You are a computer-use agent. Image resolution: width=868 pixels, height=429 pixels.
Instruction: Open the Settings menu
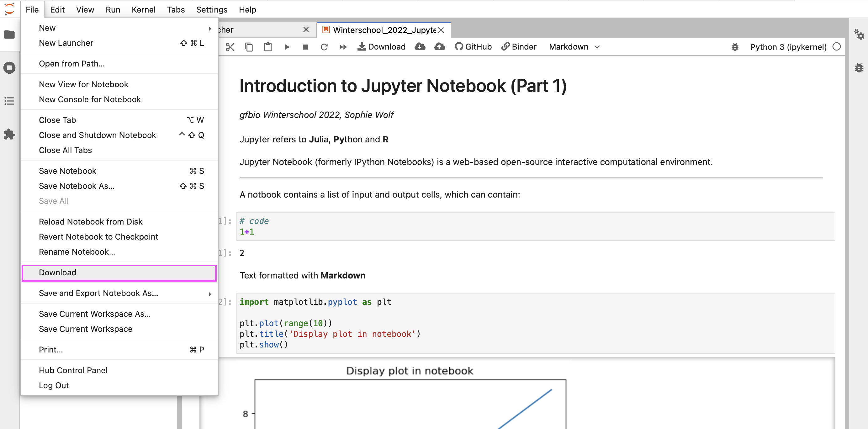click(212, 9)
